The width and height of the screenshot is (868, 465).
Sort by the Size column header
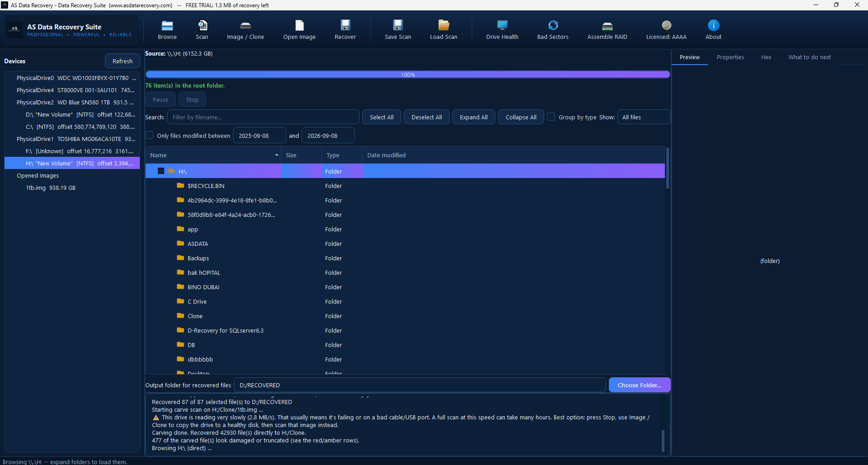[301, 155]
